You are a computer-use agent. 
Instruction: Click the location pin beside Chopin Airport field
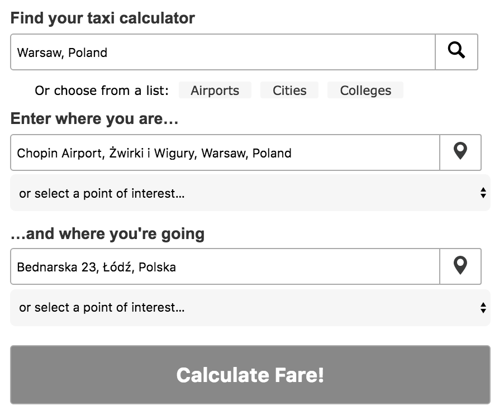point(460,152)
